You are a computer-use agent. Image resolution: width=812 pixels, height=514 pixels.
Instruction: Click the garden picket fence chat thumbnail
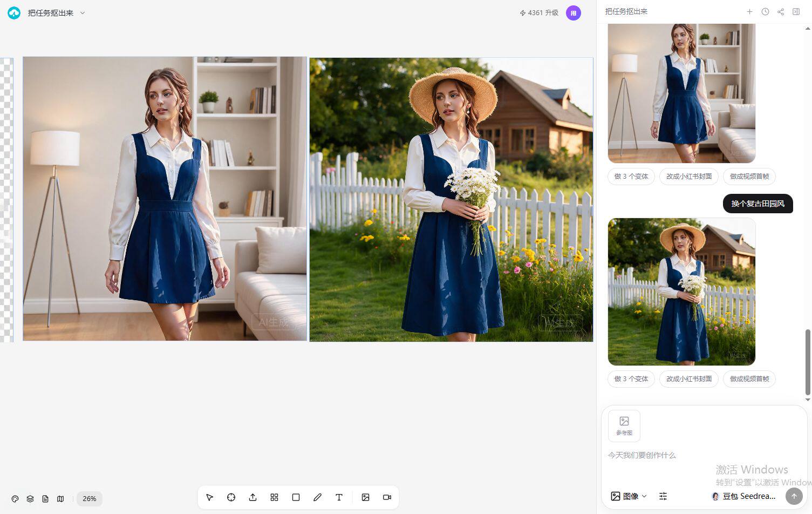point(681,292)
